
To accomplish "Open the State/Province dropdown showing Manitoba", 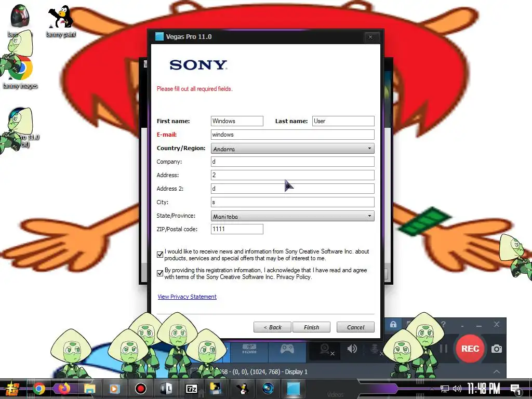I will [x=292, y=216].
